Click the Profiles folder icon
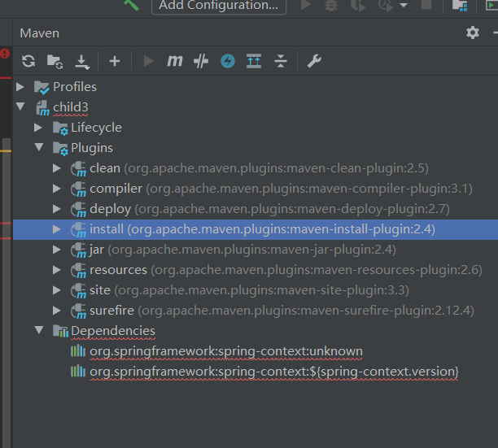The image size is (498, 448). pos(41,87)
